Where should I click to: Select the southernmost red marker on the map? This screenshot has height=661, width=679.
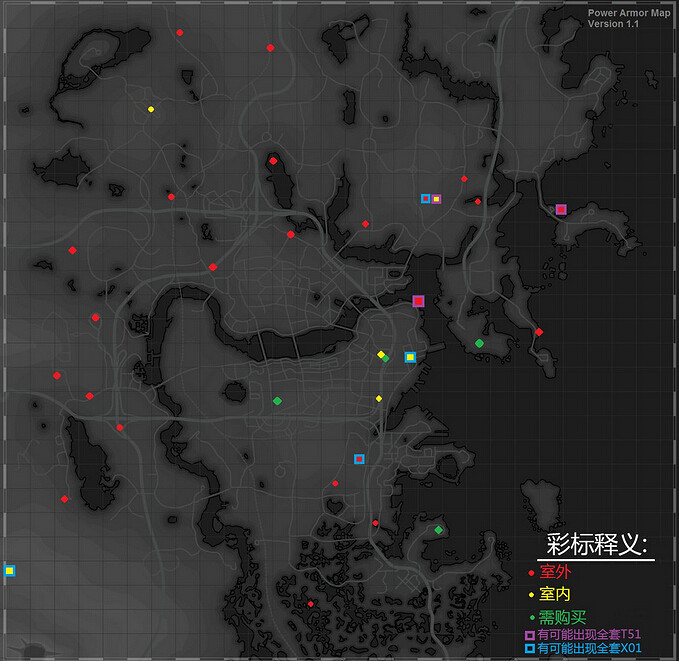311,604
